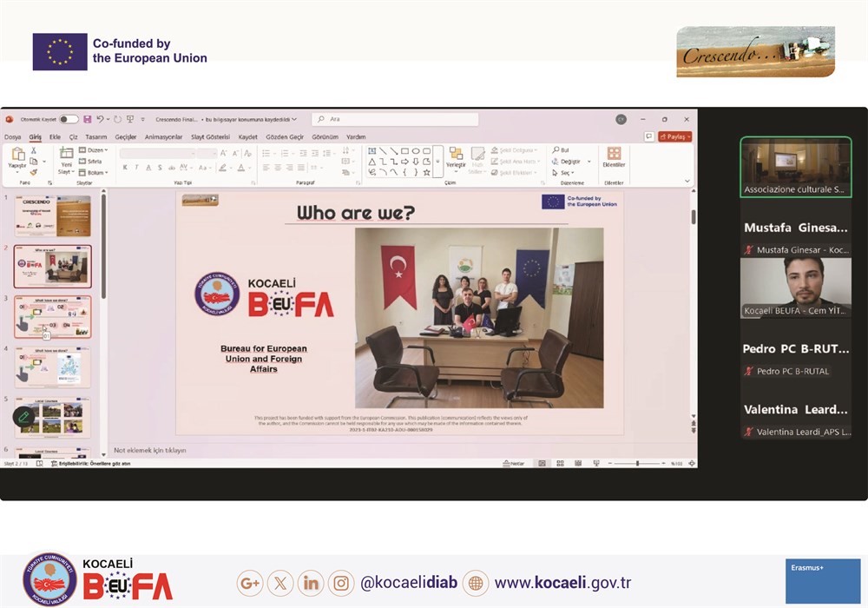
Task: Click the accessibility status bar message
Action: [91, 464]
